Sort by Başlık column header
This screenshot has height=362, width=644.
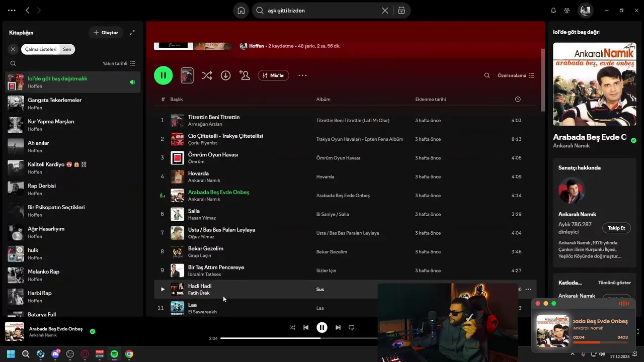177,99
